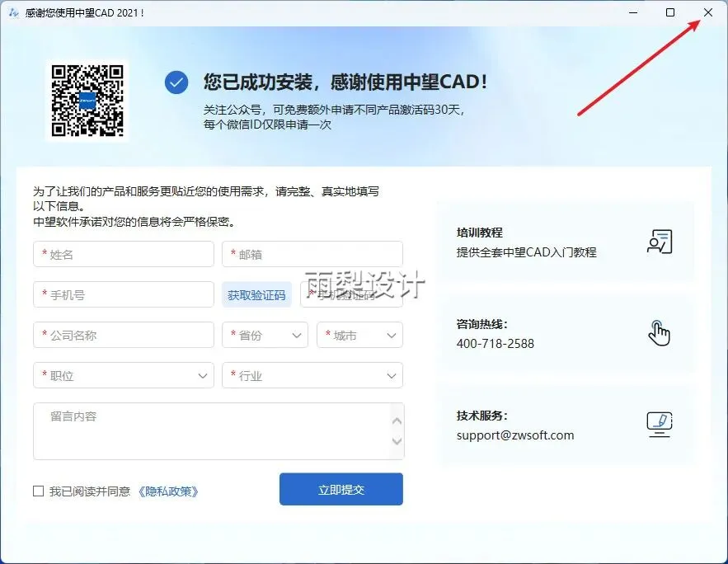Click the 咨询热线 label
This screenshot has height=564, width=728.
click(x=482, y=324)
